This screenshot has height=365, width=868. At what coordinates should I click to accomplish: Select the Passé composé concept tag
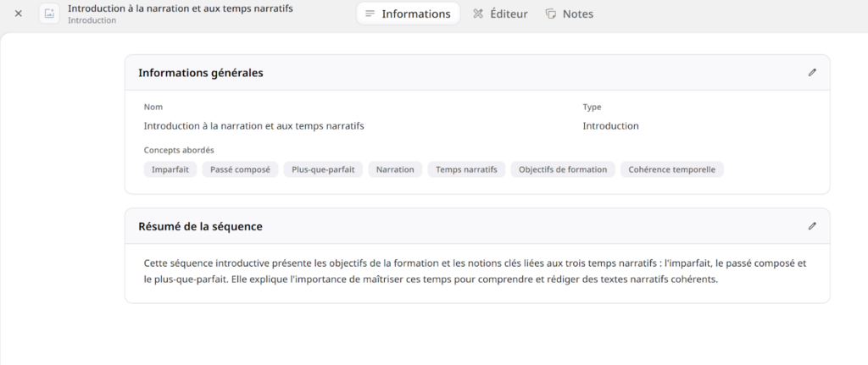click(240, 169)
